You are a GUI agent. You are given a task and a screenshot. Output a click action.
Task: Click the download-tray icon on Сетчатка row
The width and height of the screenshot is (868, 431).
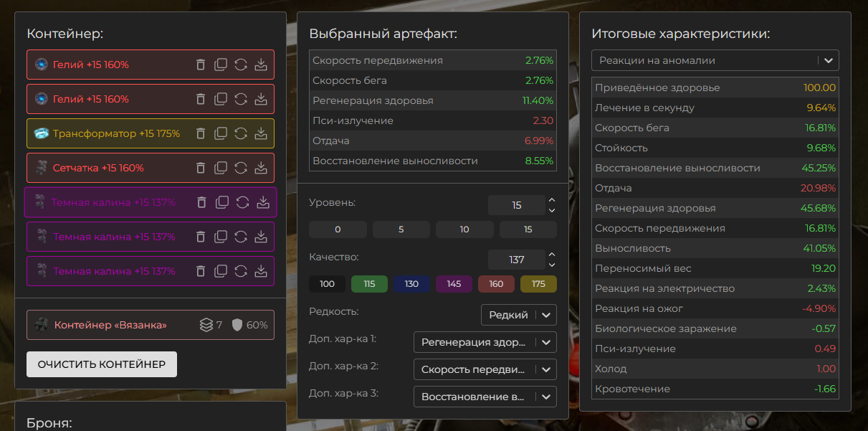261,168
